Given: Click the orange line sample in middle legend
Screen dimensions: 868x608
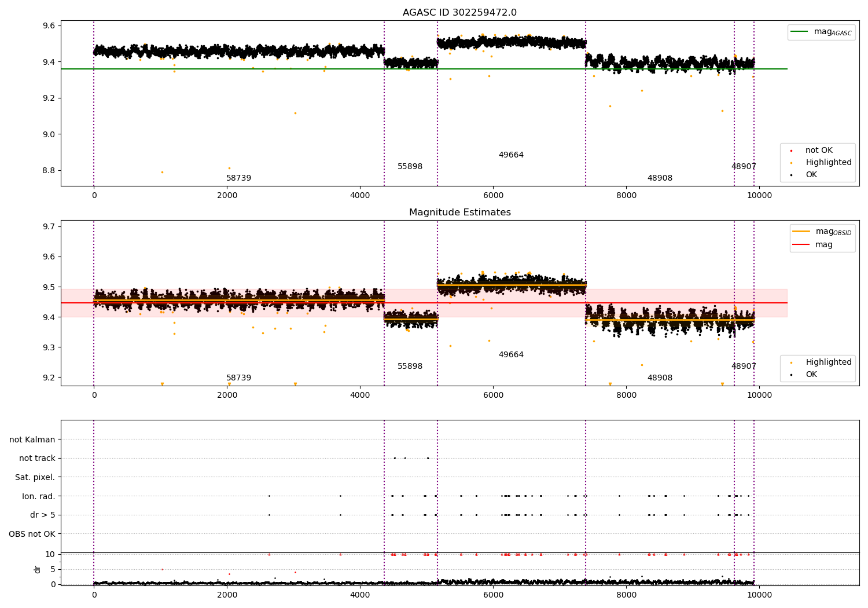Looking at the screenshot, I should 801,232.
